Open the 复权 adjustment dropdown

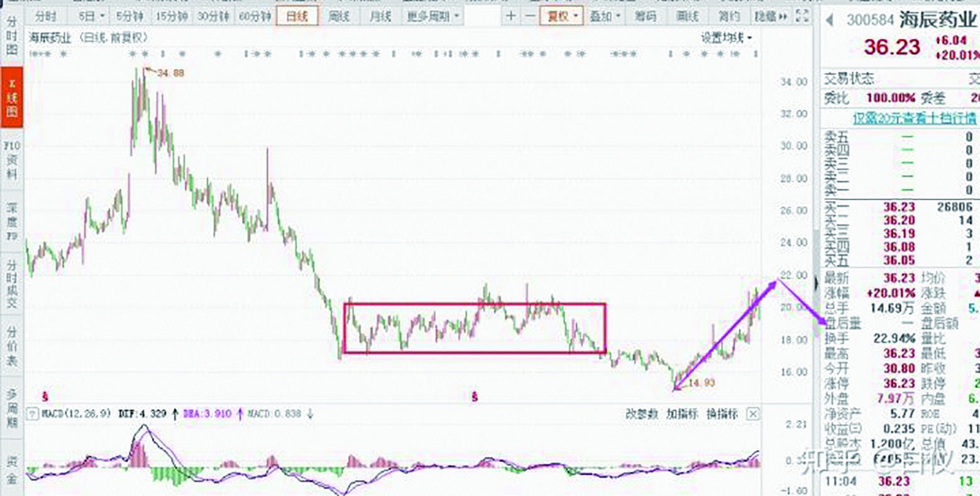[562, 16]
